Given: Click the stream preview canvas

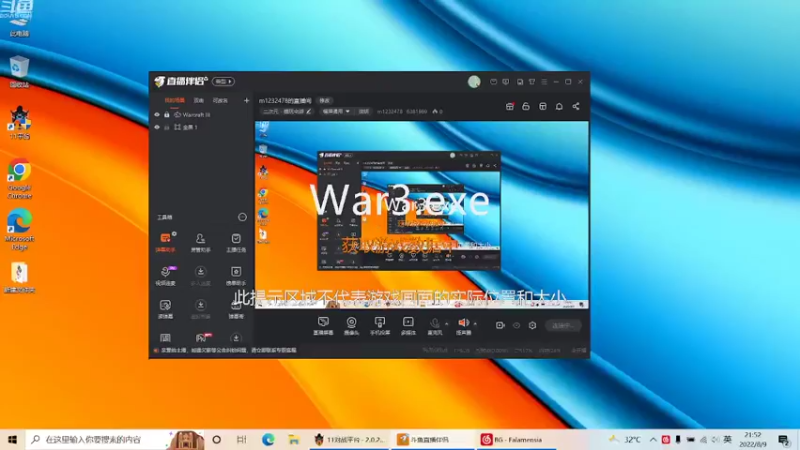Looking at the screenshot, I should click(422, 215).
